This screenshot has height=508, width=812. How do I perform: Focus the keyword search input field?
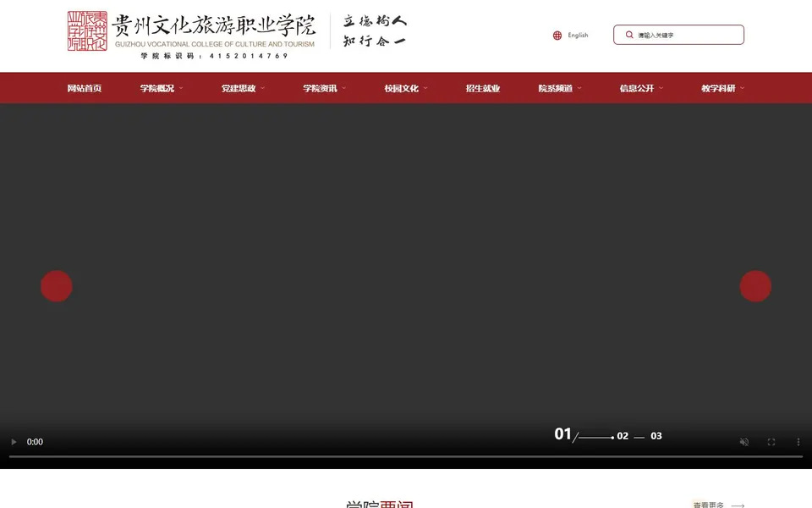(x=678, y=35)
